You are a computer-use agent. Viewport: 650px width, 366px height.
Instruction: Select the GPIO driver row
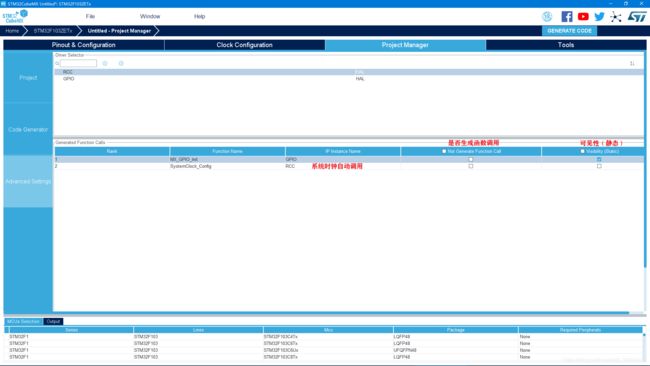click(x=349, y=79)
